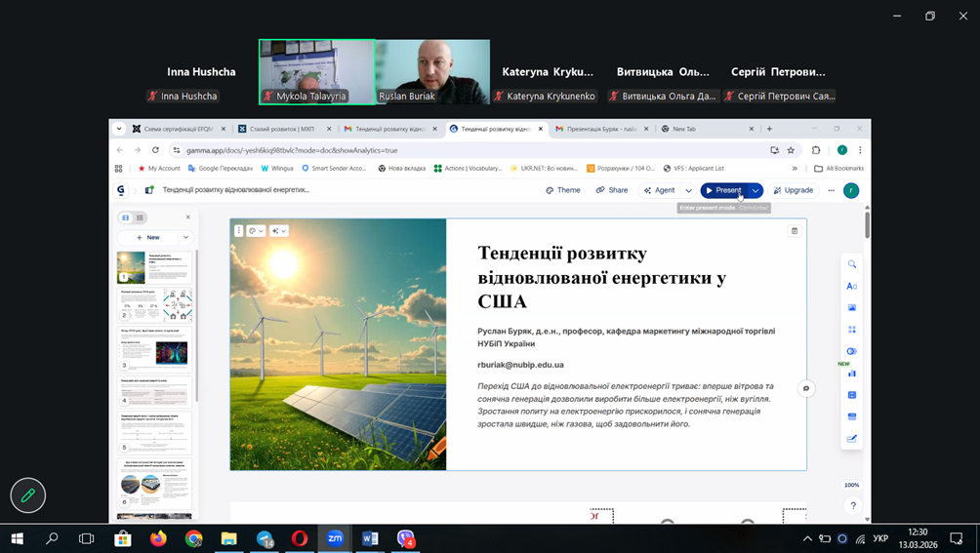
Task: Open form and pencil edit icon
Action: (851, 439)
